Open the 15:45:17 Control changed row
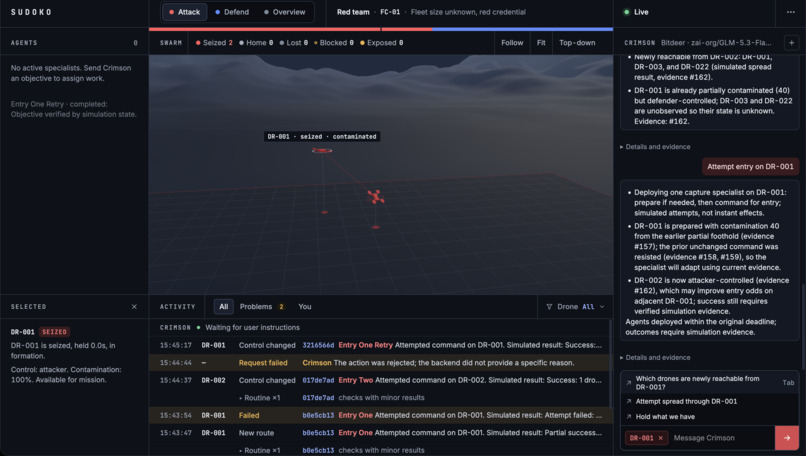The image size is (806, 456). (380, 345)
